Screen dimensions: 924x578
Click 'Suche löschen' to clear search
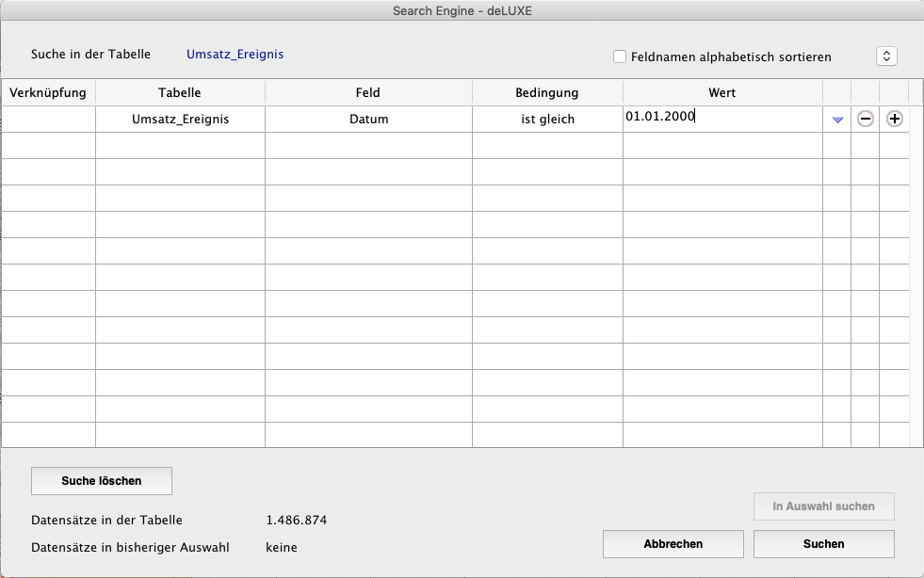point(102,481)
